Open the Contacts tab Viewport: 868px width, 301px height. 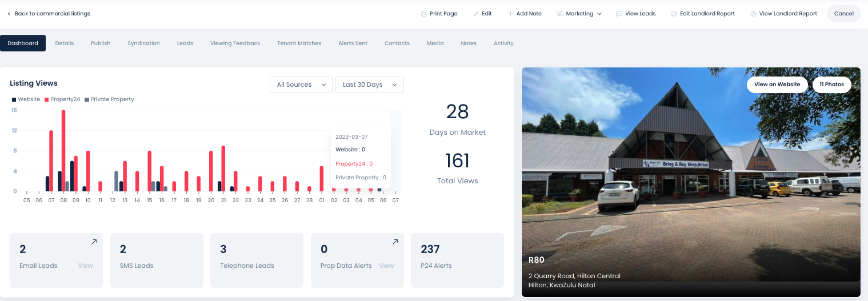[397, 43]
